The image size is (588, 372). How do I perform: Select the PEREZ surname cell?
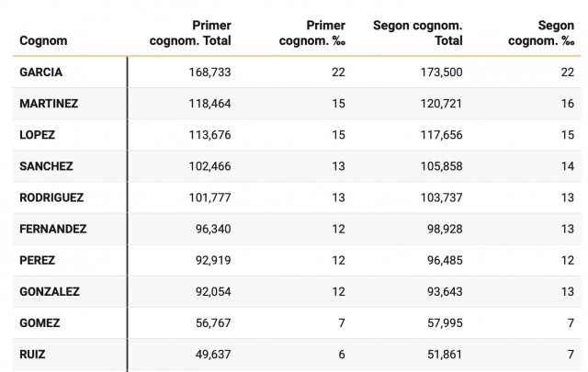pyautogui.click(x=38, y=261)
